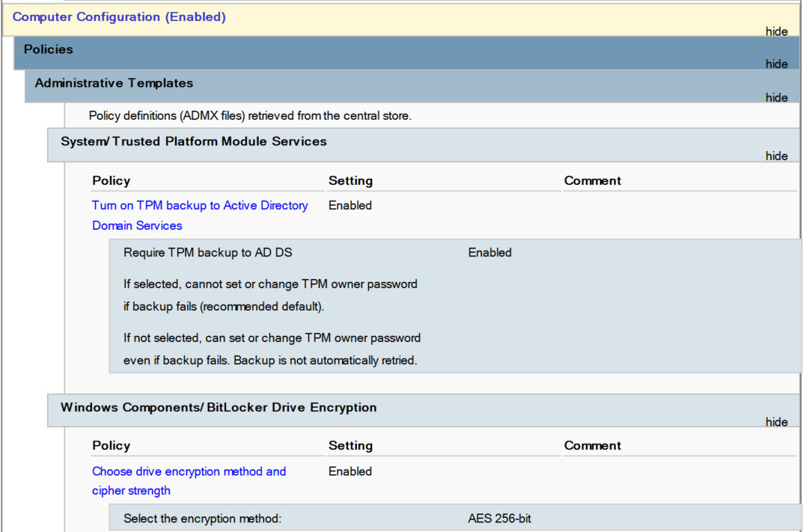This screenshot has height=532, width=803.
Task: Open the Choose drive encryption method link
Action: (188, 471)
